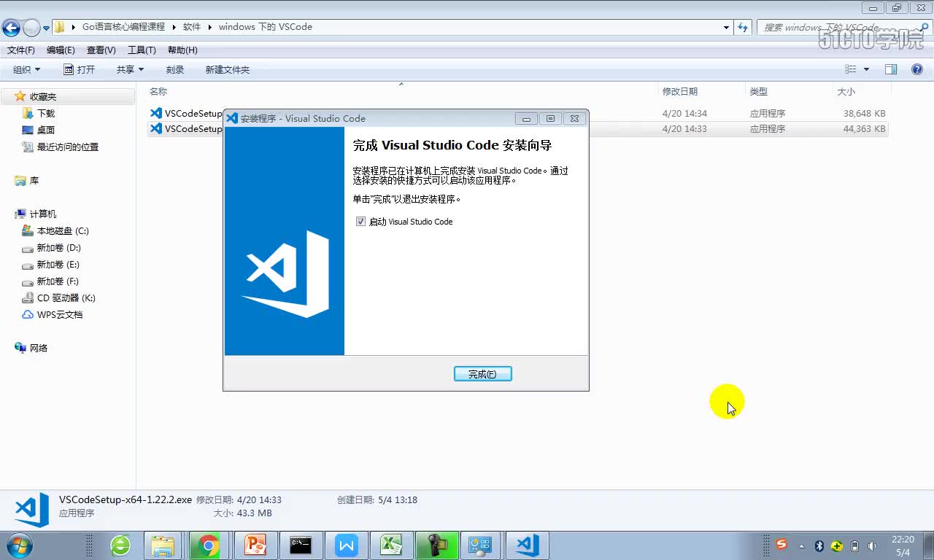
Task: Click 打开 in the Explorer toolbar
Action: click(x=79, y=70)
